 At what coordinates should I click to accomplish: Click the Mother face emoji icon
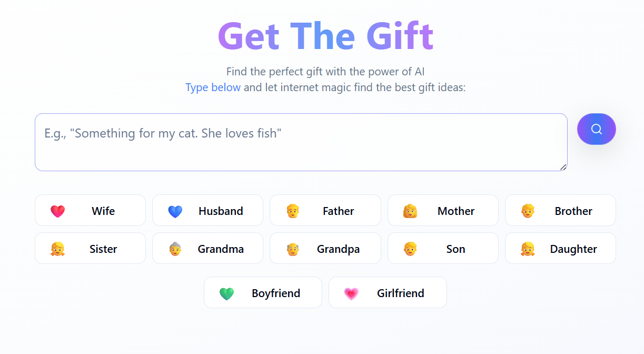(410, 211)
